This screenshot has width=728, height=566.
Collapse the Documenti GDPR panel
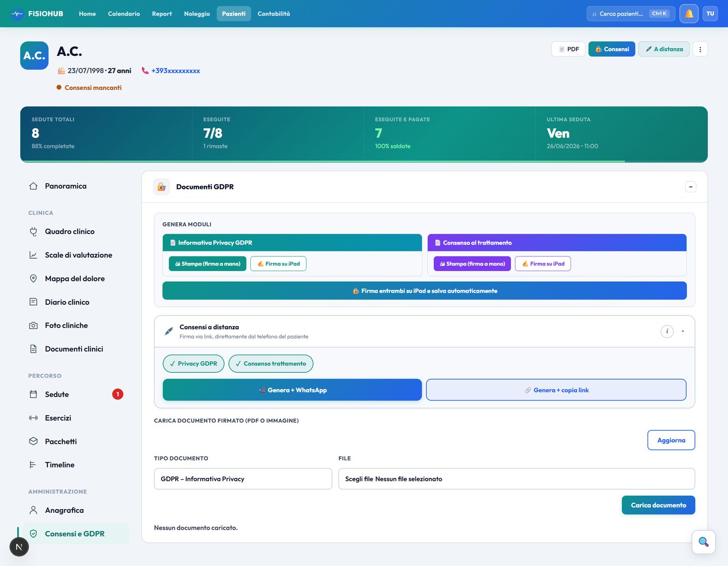[x=691, y=187]
